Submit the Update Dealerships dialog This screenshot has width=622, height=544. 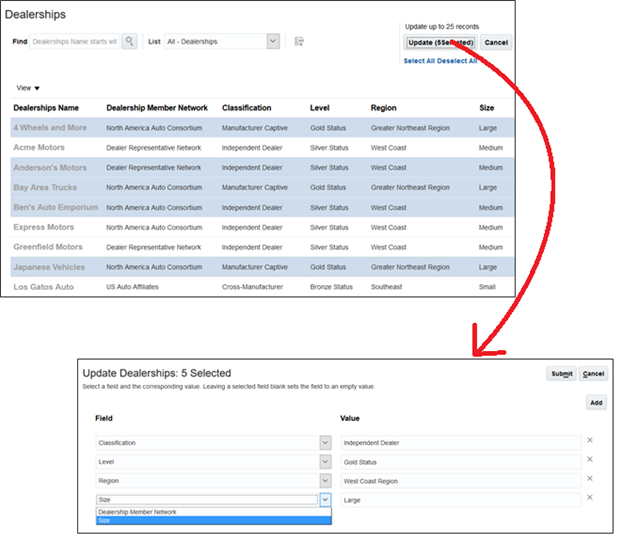(x=561, y=373)
